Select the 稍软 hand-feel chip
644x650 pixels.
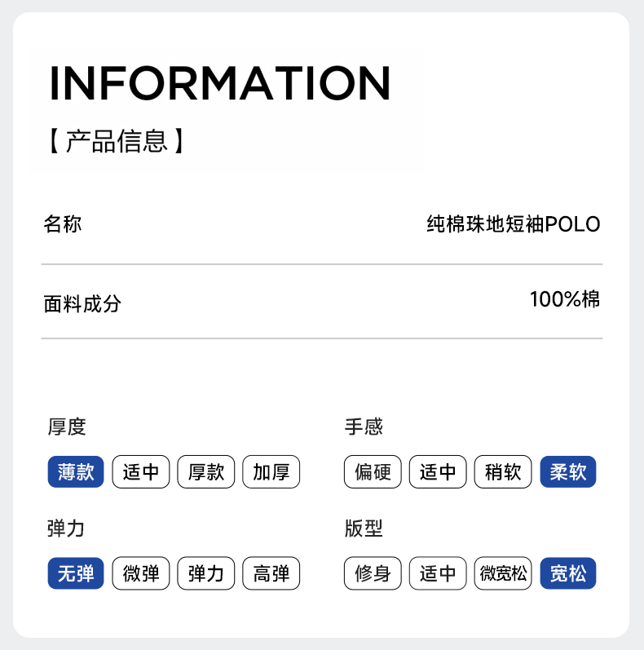[x=503, y=472]
